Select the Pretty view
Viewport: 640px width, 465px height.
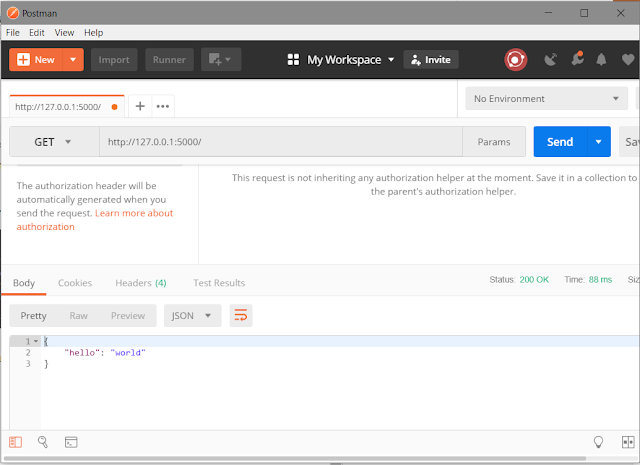[x=33, y=316]
